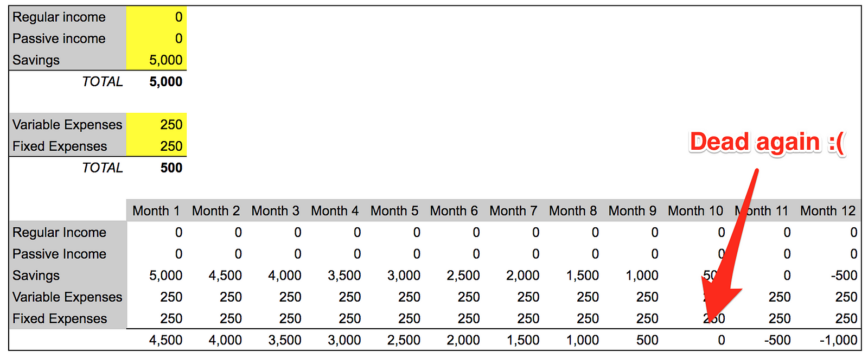
Task: Select the Month 12 column header
Action: point(827,211)
